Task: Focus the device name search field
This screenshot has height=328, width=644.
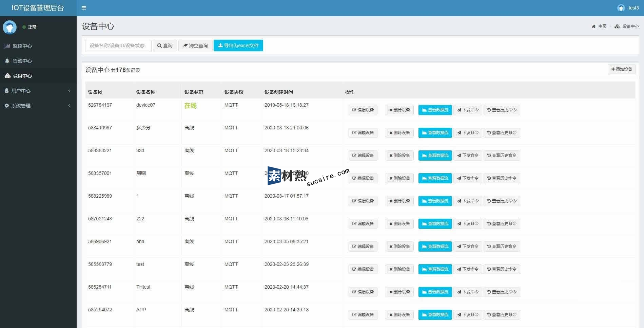Action: click(118, 45)
